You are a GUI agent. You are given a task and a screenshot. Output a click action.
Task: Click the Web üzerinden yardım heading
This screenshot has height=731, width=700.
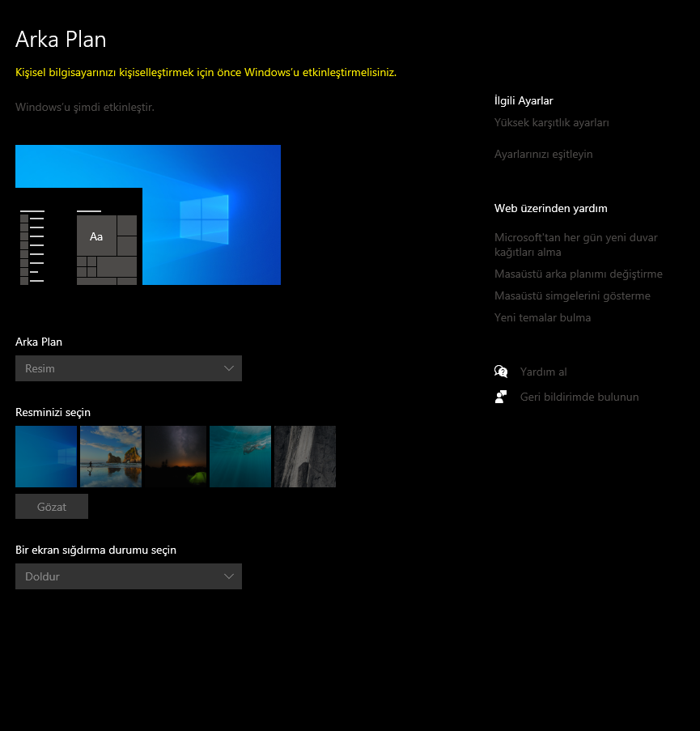[551, 208]
